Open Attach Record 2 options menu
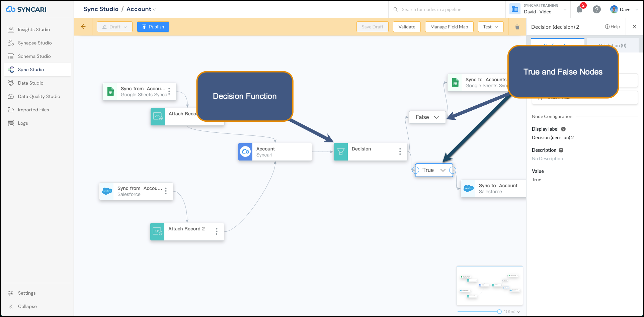This screenshot has width=644, height=317. pyautogui.click(x=217, y=231)
